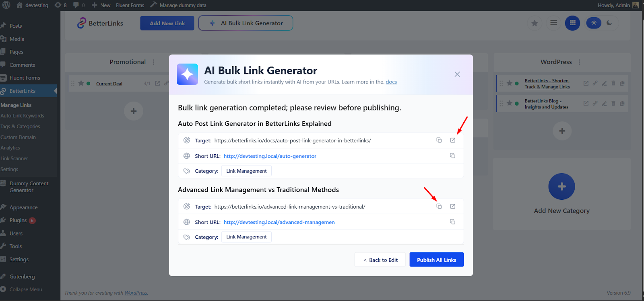Open WordPress logo menu
644x301 pixels.
[x=6, y=5]
